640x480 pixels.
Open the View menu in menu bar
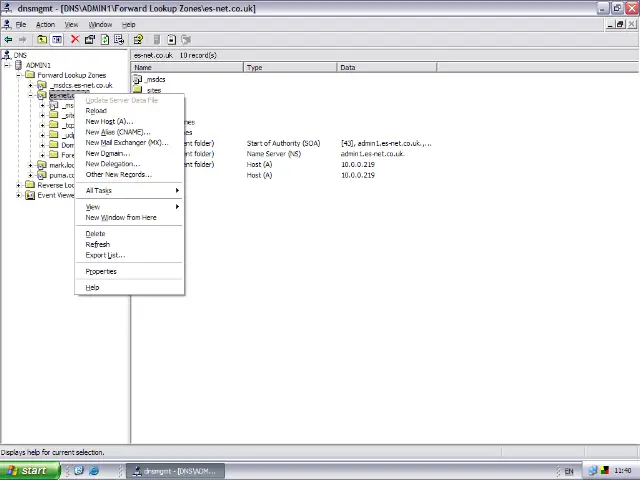71,24
